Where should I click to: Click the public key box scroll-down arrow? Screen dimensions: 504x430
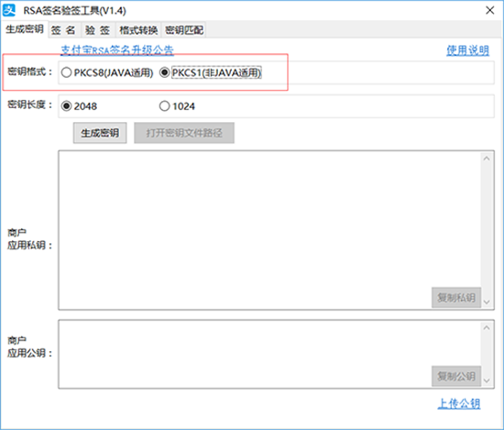click(x=487, y=380)
